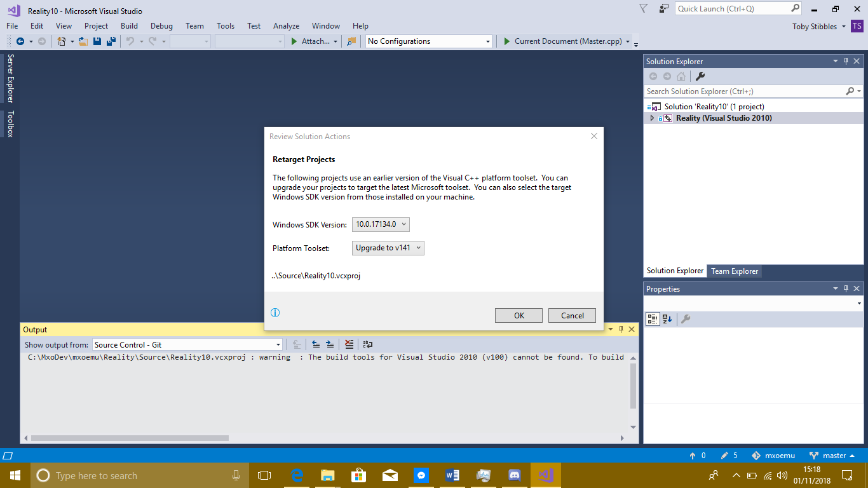Open the 'Show output from' dropdown

pyautogui.click(x=187, y=344)
